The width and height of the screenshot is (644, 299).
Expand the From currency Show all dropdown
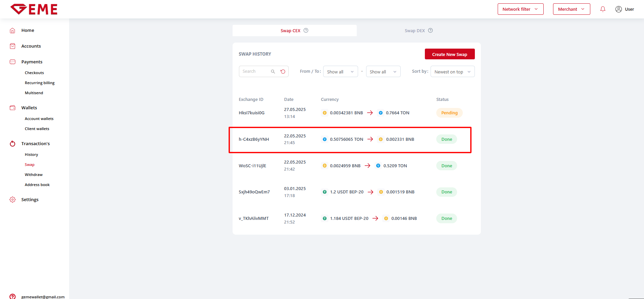pyautogui.click(x=340, y=72)
